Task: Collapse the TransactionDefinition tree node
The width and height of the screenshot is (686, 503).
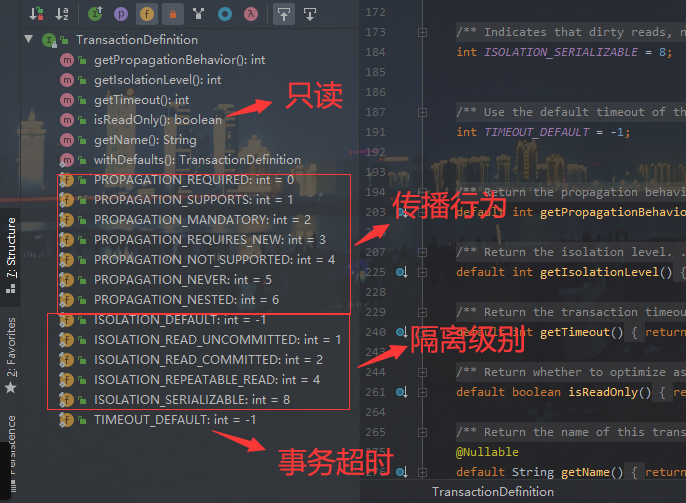Action: click(x=29, y=39)
